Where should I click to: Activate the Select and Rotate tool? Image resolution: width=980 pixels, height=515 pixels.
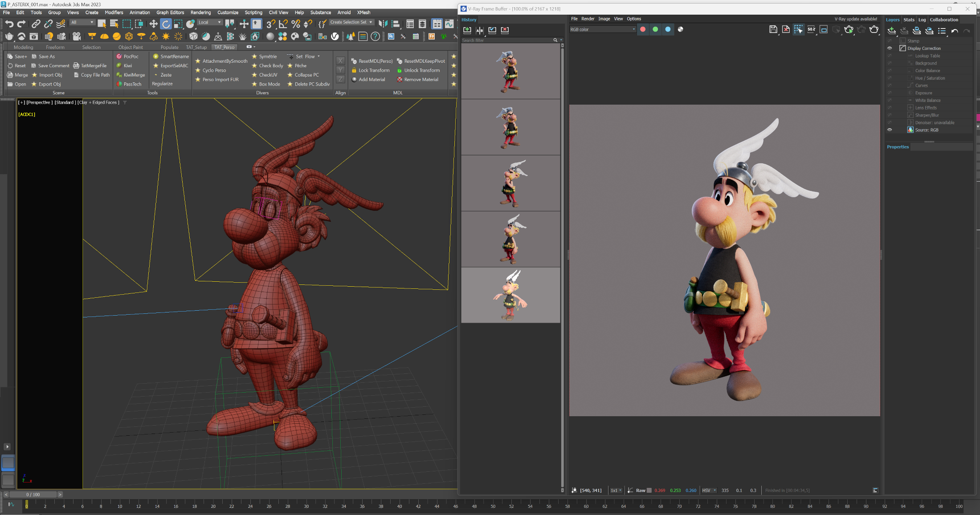point(166,24)
